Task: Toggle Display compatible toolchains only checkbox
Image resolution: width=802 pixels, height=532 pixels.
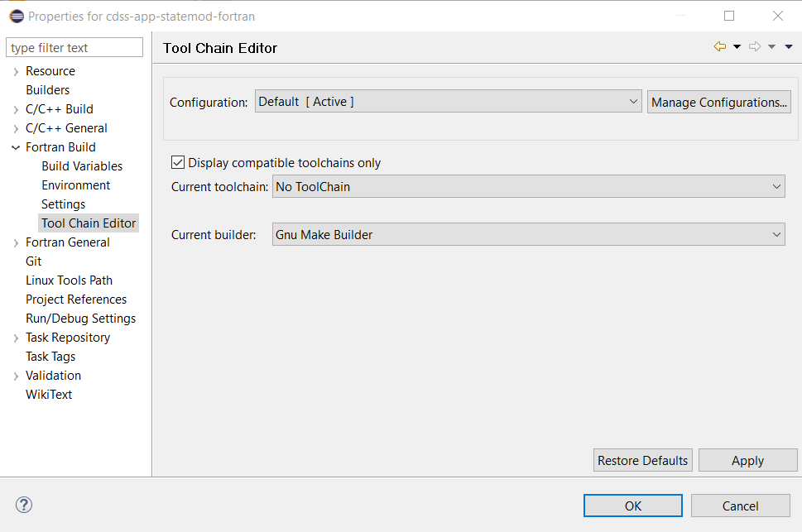Action: click(x=178, y=163)
